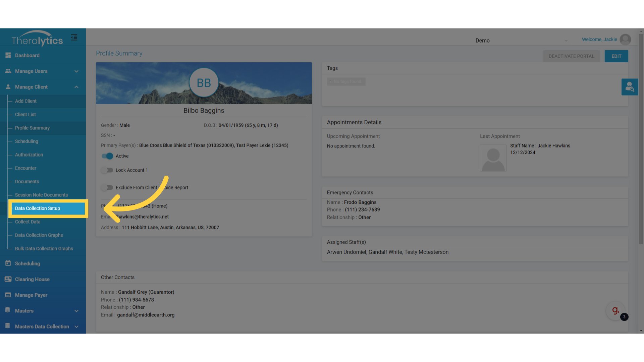Toggle the Active switch off
644x362 pixels.
point(107,156)
